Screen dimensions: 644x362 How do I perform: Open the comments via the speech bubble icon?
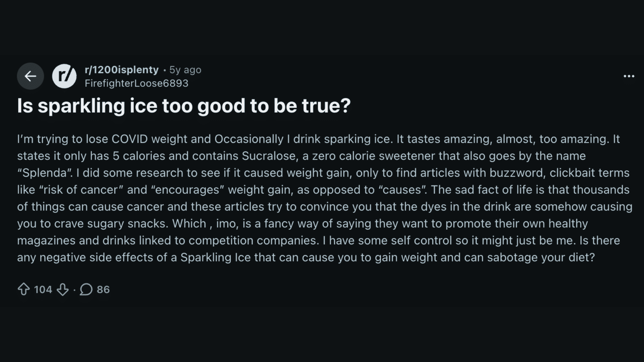click(x=86, y=289)
